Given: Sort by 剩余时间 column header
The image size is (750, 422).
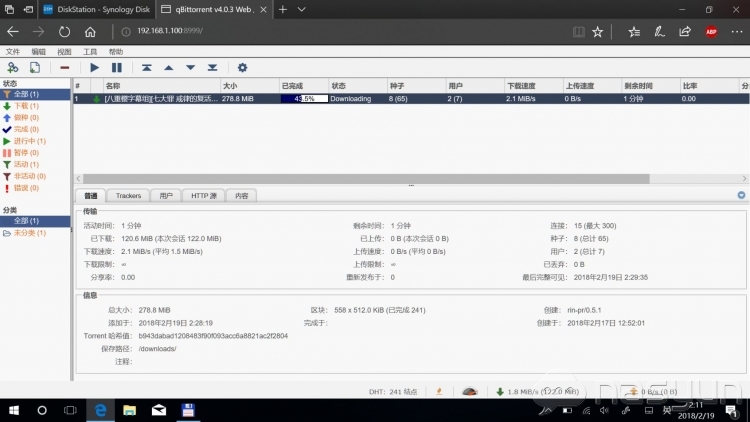Looking at the screenshot, I should (x=651, y=86).
